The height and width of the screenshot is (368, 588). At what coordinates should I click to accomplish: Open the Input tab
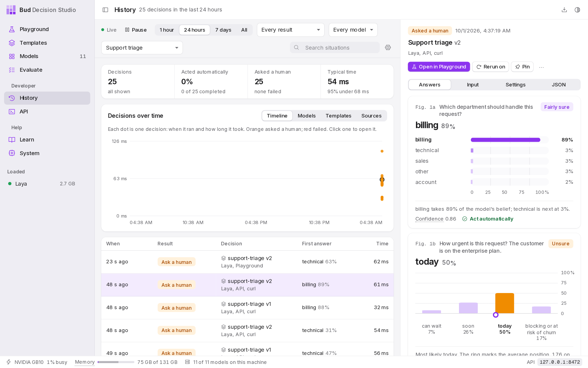coord(473,85)
